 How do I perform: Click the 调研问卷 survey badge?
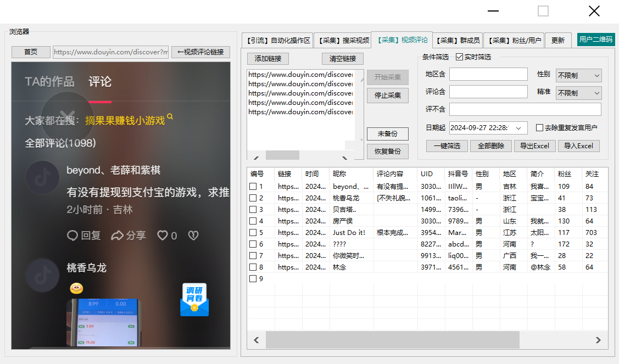[x=194, y=299]
